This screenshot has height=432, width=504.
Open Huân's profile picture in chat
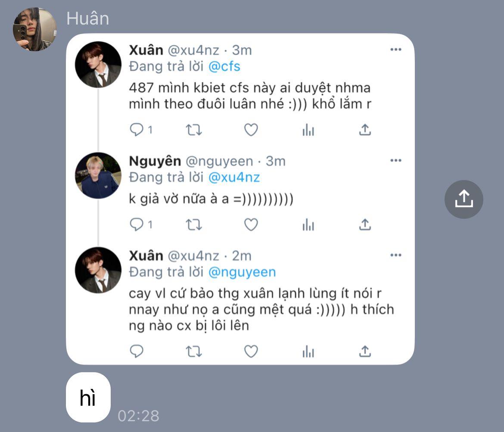point(35,29)
